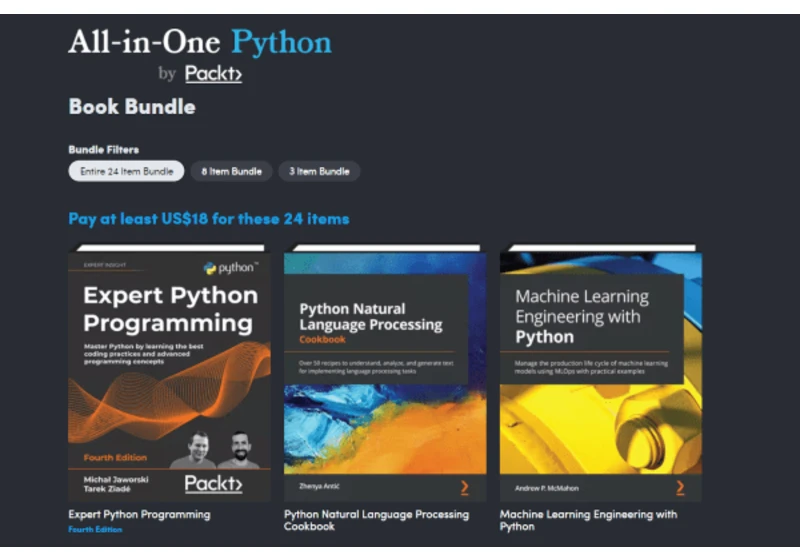Select Entire 24 Item Bundle filter
Screen dimensions: 800x560
tap(126, 171)
